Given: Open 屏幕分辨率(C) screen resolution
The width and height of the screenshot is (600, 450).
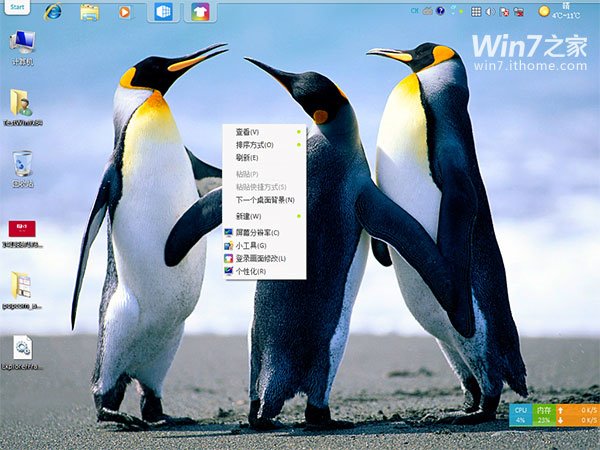Looking at the screenshot, I should tap(264, 233).
